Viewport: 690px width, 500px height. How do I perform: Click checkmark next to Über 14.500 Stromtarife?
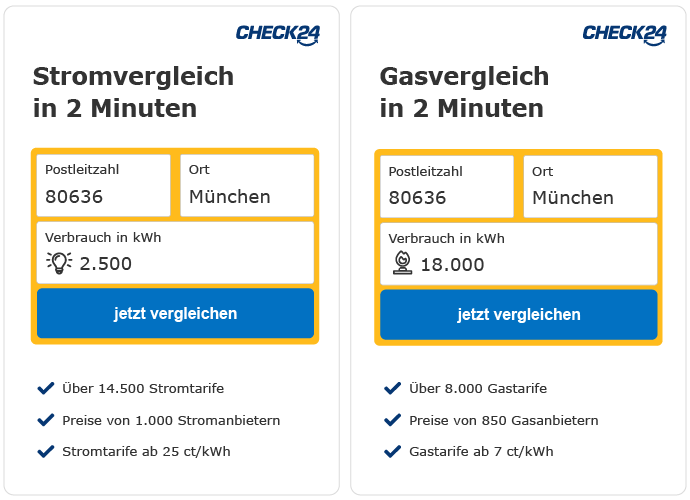(46, 388)
